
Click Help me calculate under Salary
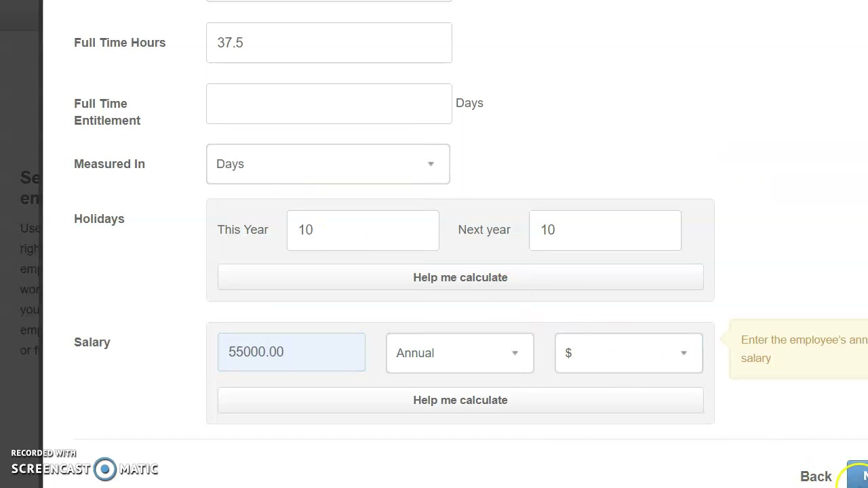pyautogui.click(x=460, y=400)
